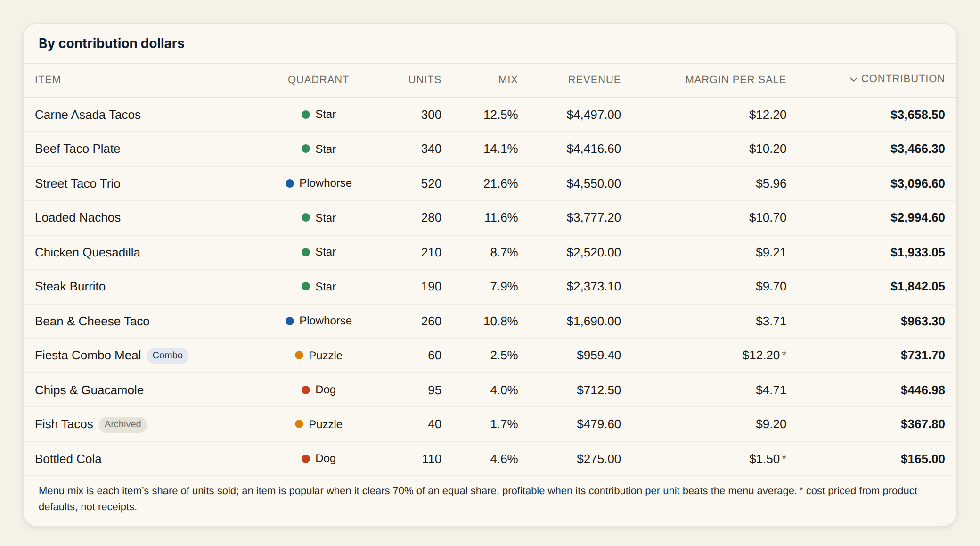980x546 pixels.
Task: Click the Revenue column header
Action: (x=594, y=79)
